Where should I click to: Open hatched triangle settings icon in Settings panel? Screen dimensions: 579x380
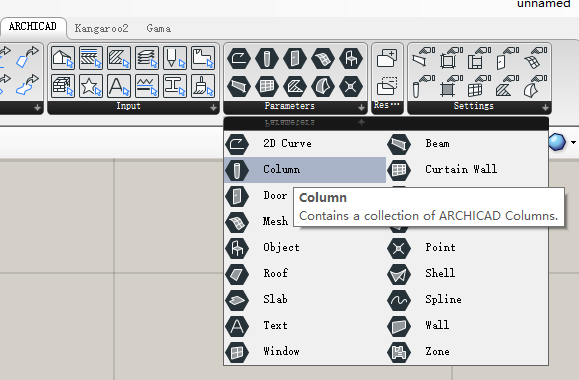point(506,86)
